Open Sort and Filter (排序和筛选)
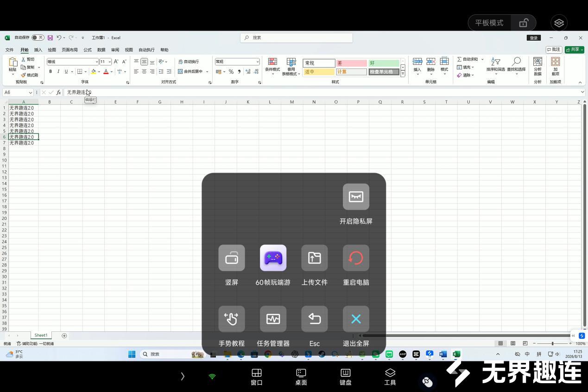Viewport: 588px width, 392px height. [x=495, y=65]
